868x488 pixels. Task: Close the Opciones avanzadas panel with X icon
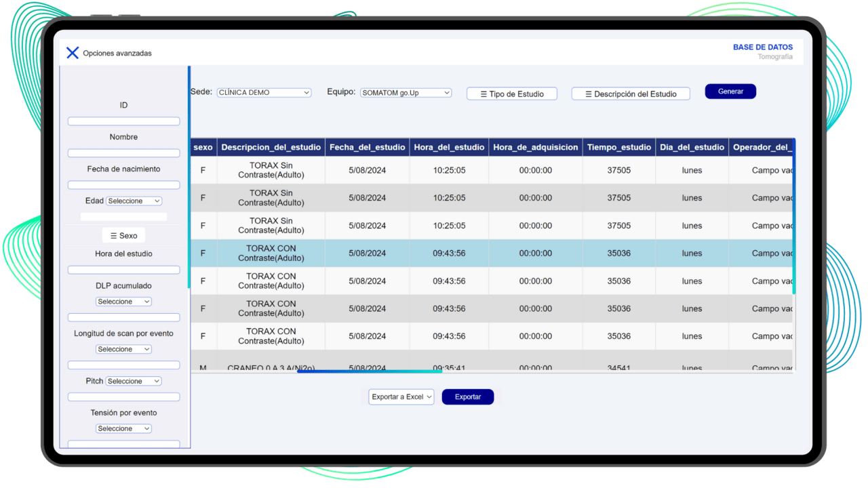click(x=73, y=53)
